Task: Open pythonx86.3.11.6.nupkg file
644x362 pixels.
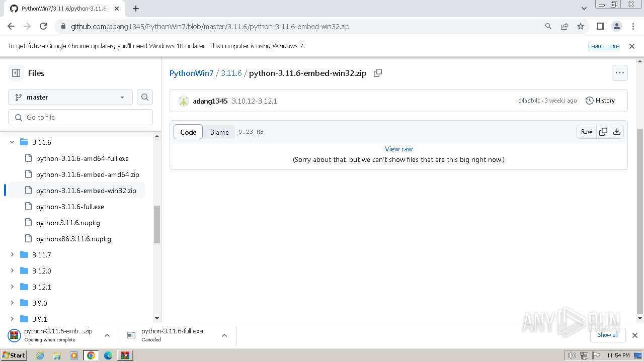Action: pos(73,239)
